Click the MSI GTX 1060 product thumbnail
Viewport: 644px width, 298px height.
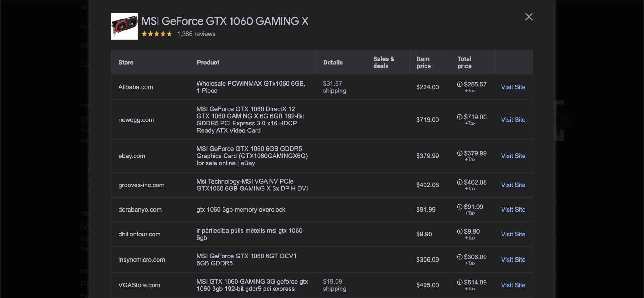tap(124, 26)
